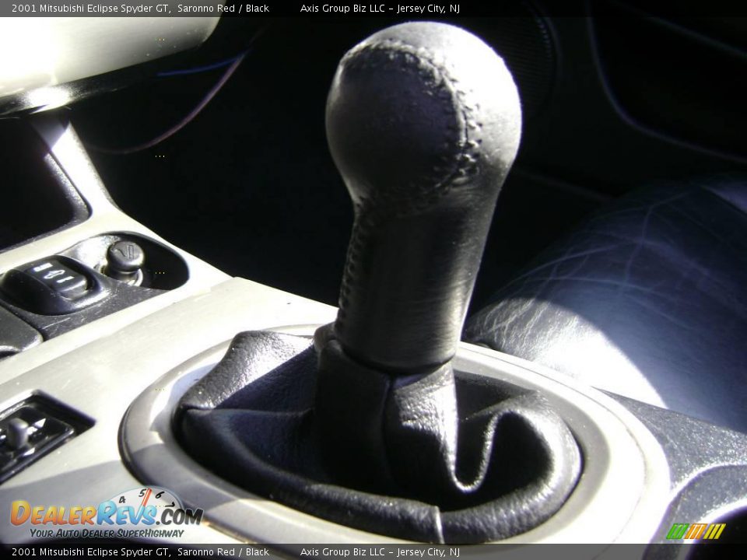Click the Mitsubishi Eclipse Spyder GT title in the top bar

[91, 8]
